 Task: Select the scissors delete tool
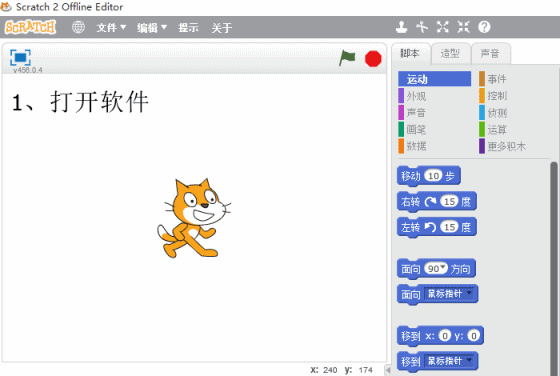422,27
